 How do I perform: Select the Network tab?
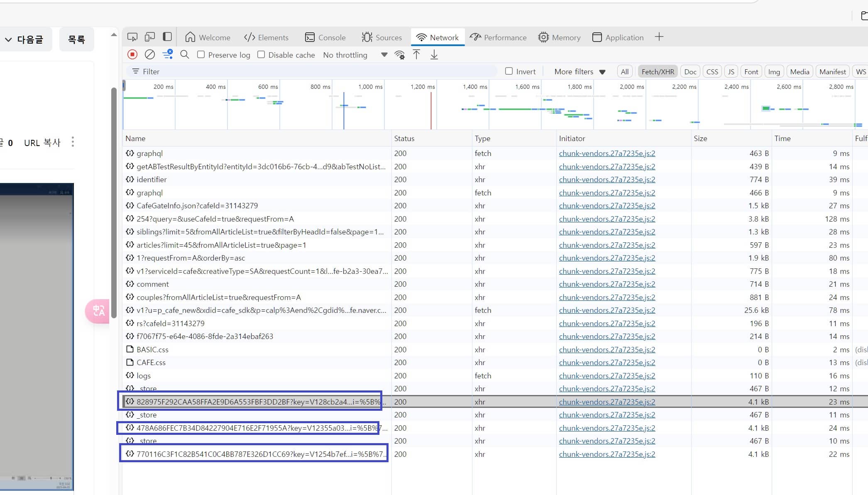tap(438, 37)
